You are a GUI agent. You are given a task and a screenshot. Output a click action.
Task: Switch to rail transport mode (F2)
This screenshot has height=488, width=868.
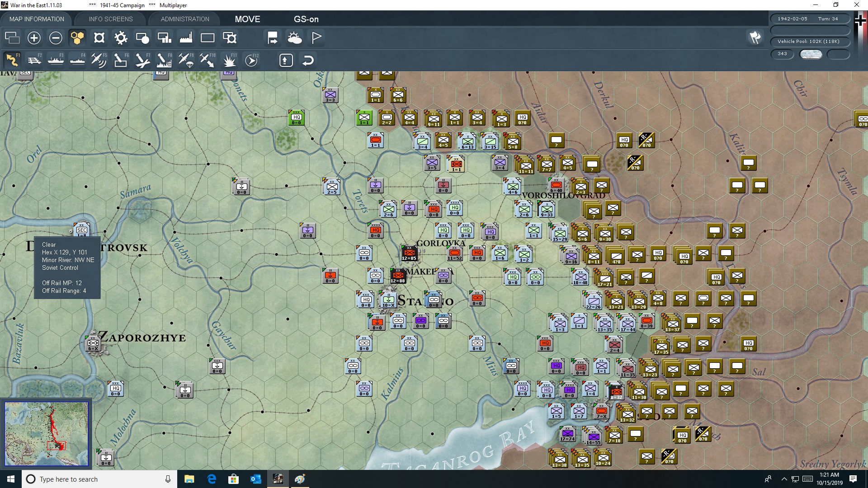35,60
